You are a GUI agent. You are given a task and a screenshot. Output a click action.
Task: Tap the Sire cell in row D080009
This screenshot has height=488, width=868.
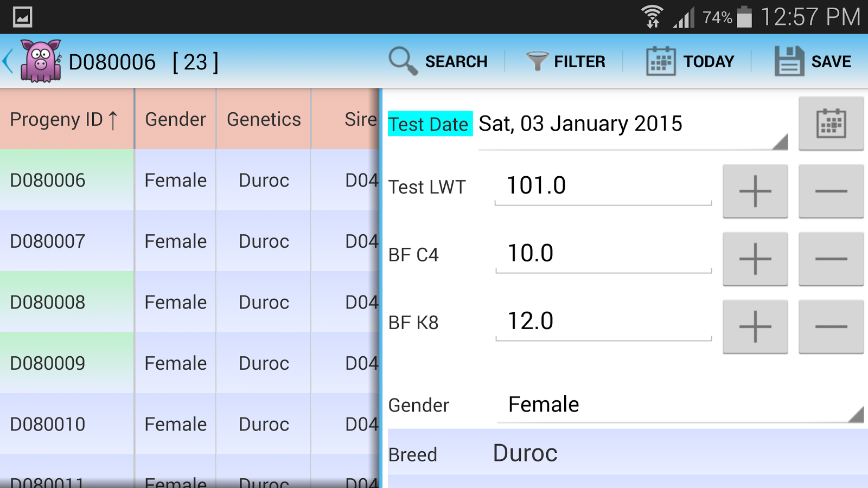pos(345,363)
